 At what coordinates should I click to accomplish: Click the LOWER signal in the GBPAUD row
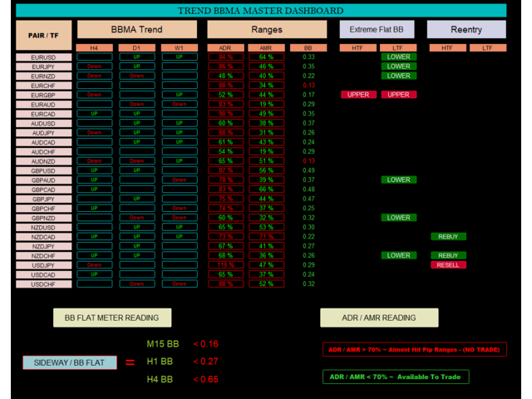coord(399,180)
